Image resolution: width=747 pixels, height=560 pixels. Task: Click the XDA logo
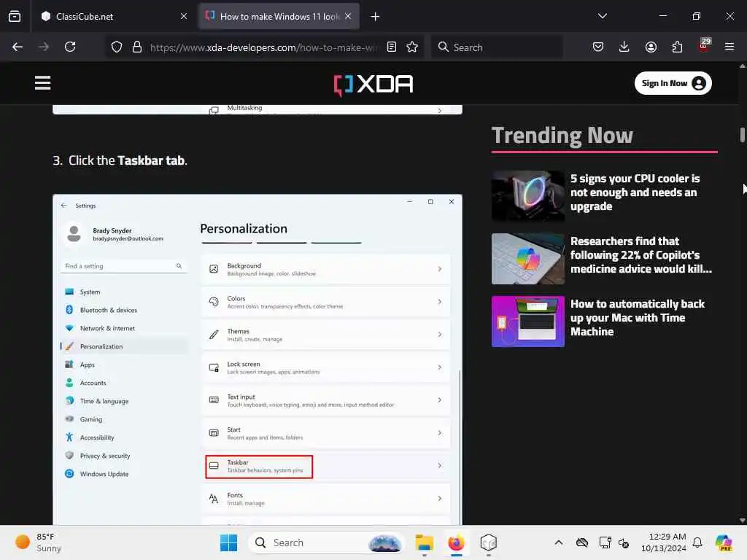coord(373,85)
